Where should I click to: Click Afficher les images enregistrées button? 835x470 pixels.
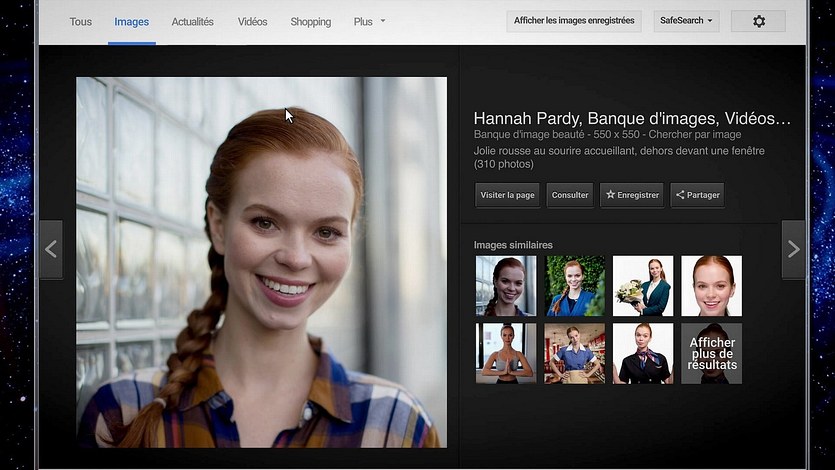click(x=574, y=21)
